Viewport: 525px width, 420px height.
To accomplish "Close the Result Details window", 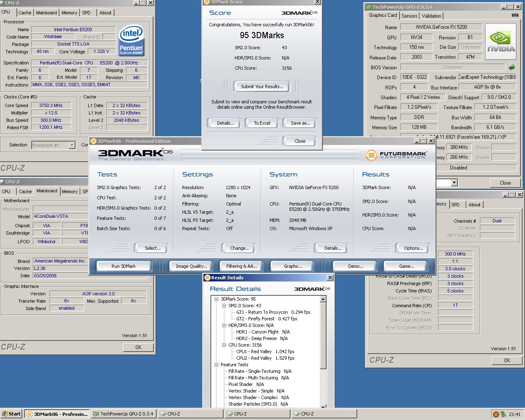I will 330,278.
